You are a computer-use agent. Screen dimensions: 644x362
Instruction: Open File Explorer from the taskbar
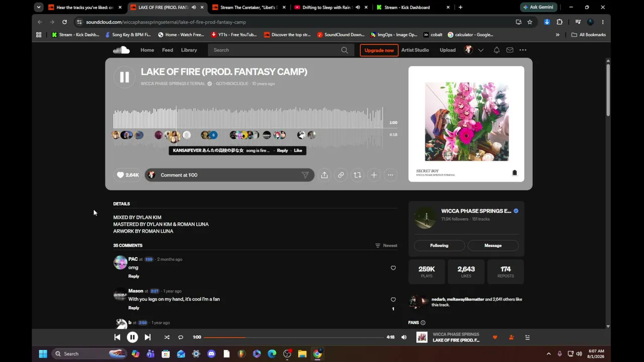302,354
